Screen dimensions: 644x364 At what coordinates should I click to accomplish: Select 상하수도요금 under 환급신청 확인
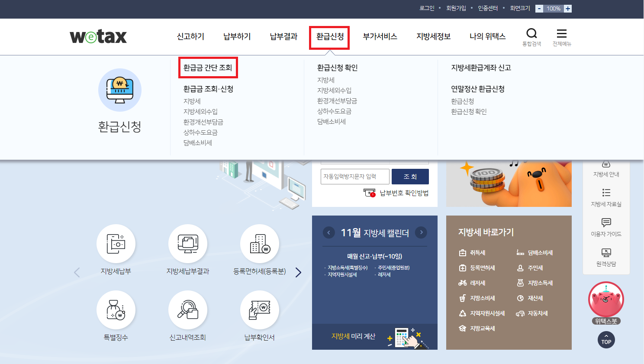pos(334,111)
